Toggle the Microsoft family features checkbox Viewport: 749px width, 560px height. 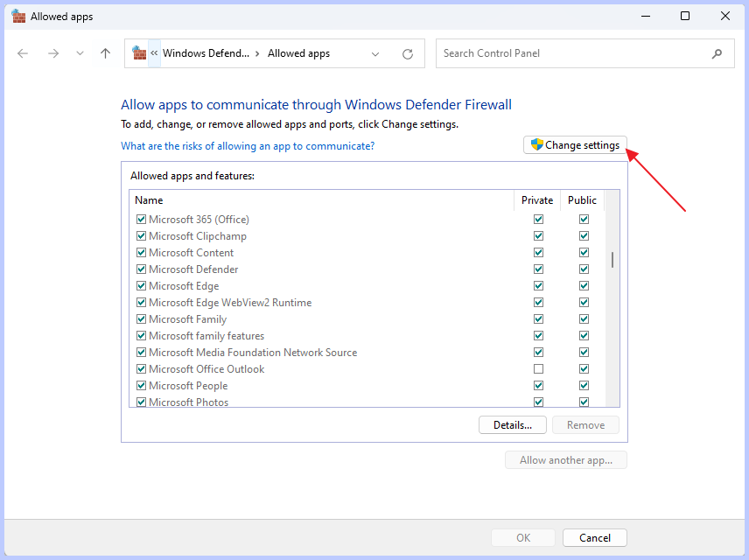[x=141, y=335]
